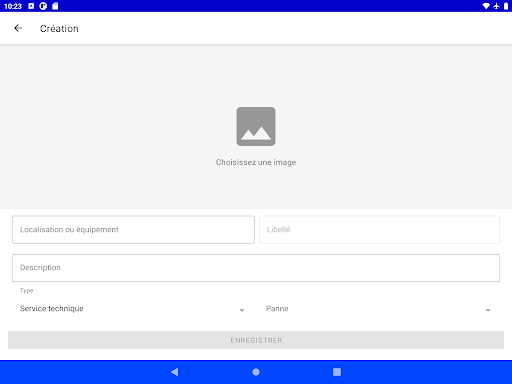Open recent apps with the square button
This screenshot has height=384, width=512.
pyautogui.click(x=337, y=372)
